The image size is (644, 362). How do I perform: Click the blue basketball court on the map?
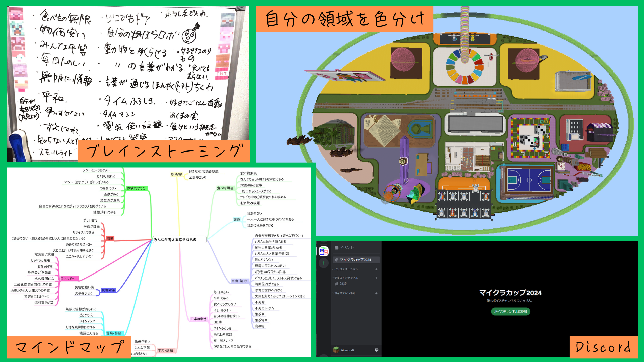[529, 180]
